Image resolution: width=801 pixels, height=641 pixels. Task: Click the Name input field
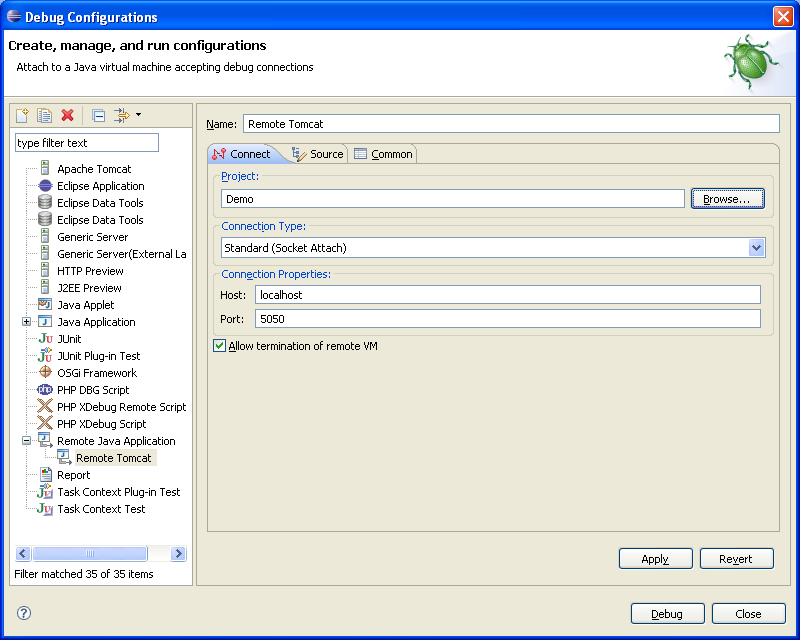coord(511,124)
